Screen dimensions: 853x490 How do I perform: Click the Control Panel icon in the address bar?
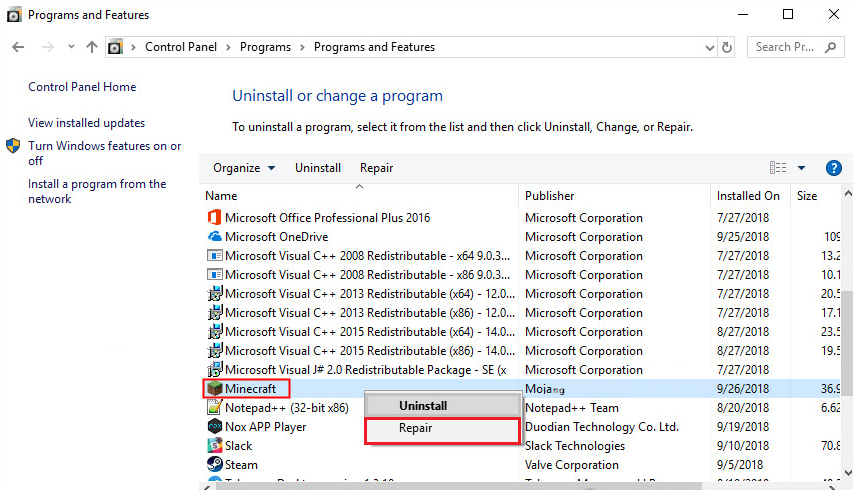(x=115, y=47)
